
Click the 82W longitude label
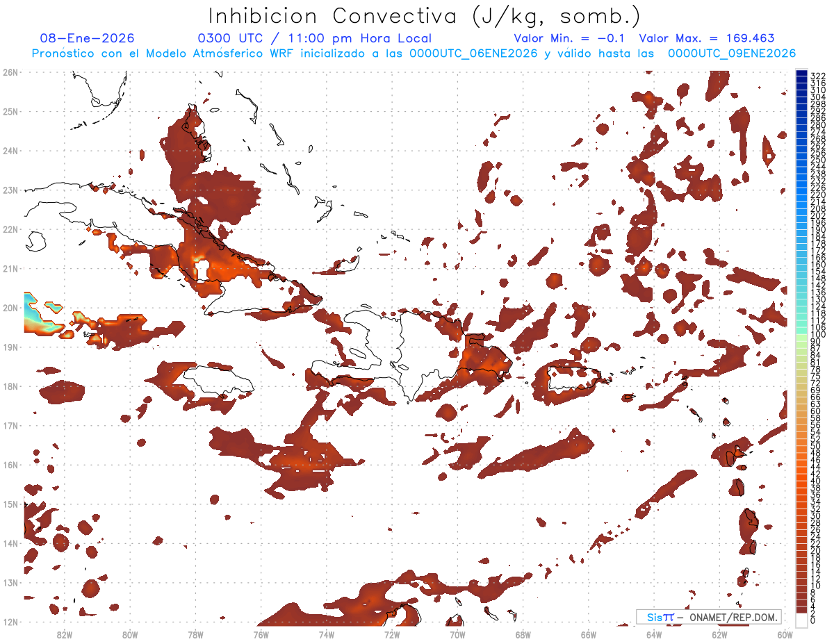tap(64, 634)
